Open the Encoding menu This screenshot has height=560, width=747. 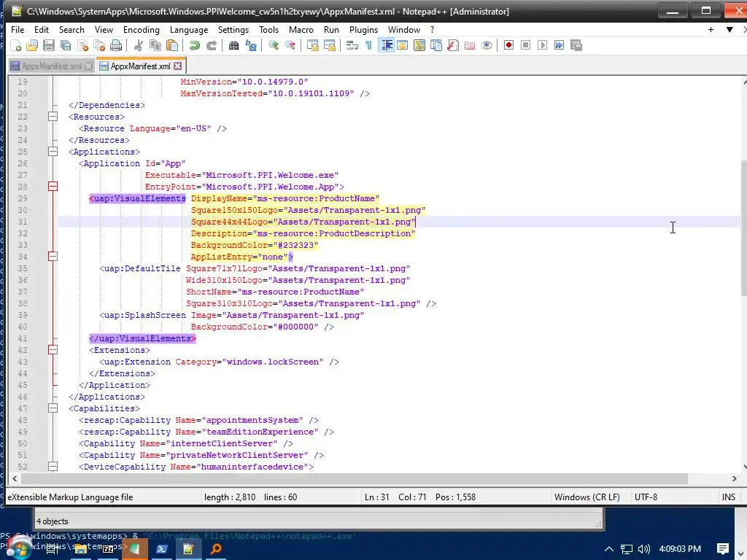click(x=141, y=29)
